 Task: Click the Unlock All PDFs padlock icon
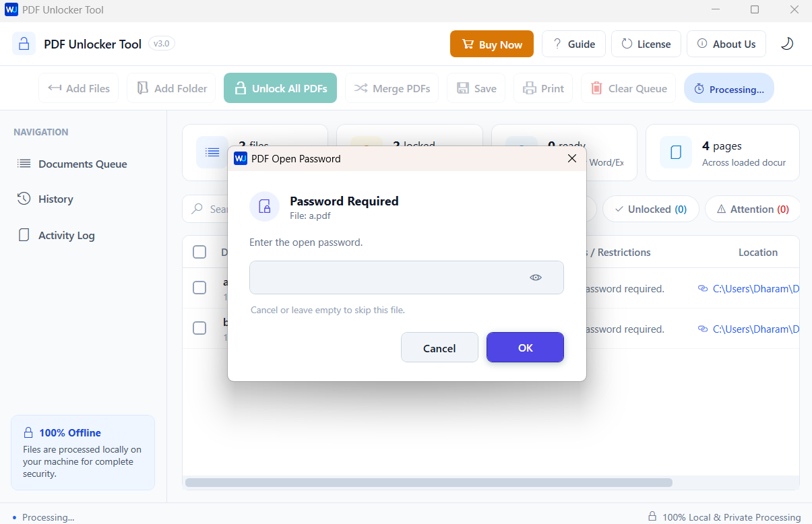tap(240, 88)
